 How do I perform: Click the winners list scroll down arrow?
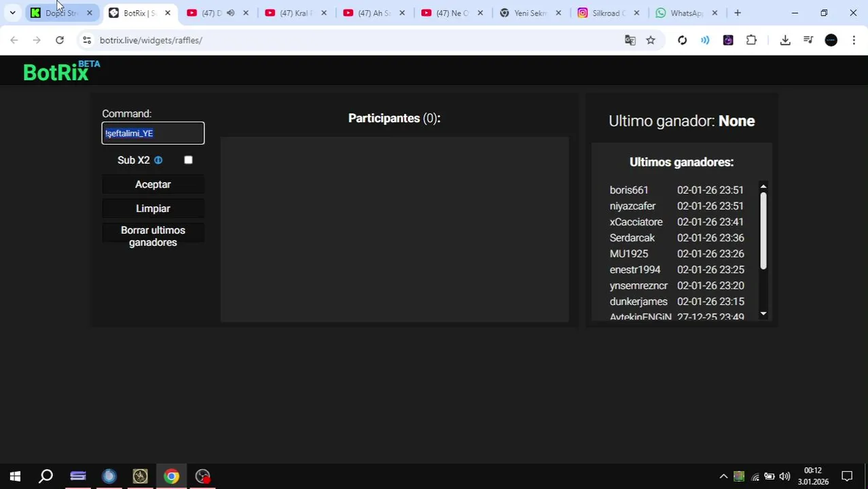(x=763, y=314)
